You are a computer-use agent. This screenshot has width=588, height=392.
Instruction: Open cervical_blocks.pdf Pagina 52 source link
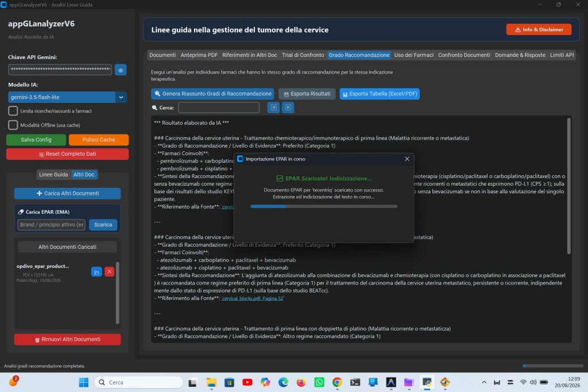click(253, 298)
